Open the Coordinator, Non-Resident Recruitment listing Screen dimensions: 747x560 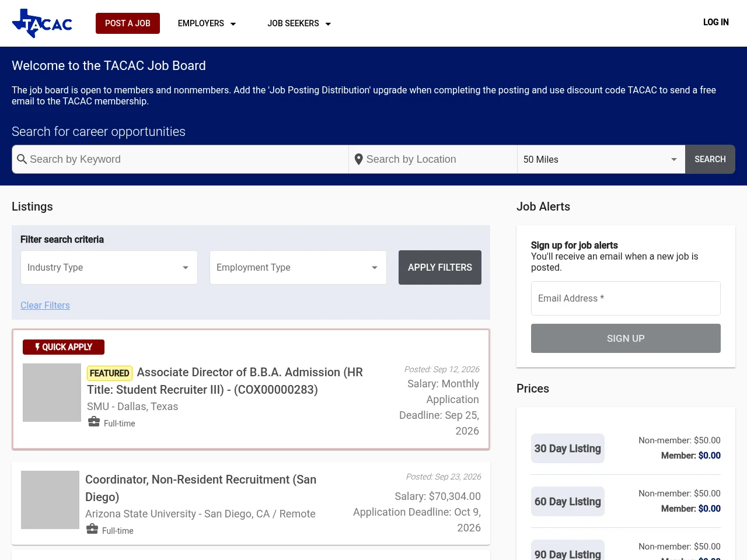(x=201, y=488)
